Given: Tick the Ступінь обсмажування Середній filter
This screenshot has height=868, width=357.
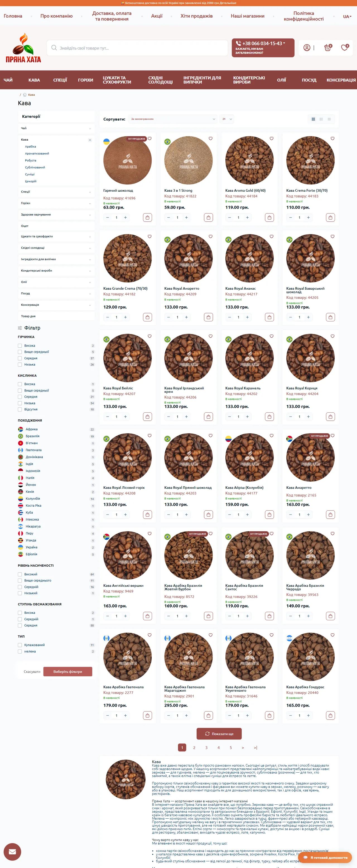Looking at the screenshot, I should coord(20,619).
